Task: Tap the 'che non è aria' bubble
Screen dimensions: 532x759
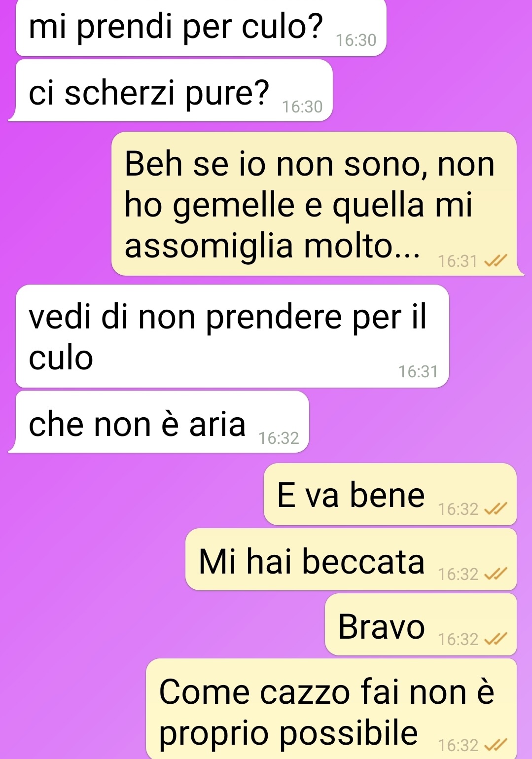Action: [x=159, y=422]
